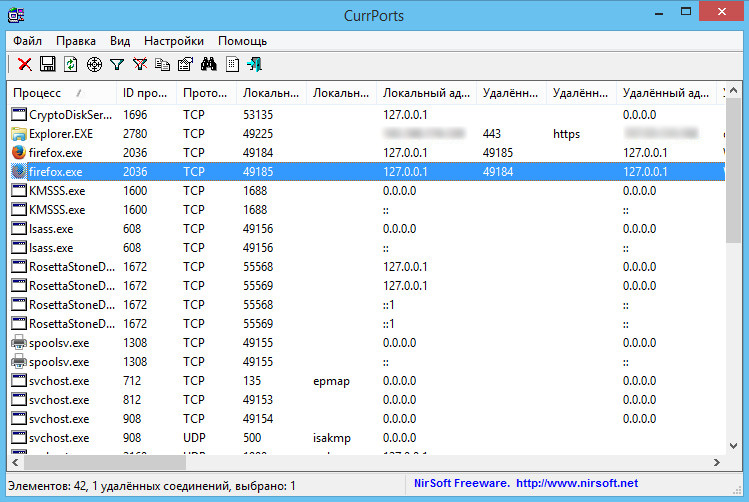Select the Explorer.EXE process row
Viewport: 749px width, 502px height.
tap(366, 133)
